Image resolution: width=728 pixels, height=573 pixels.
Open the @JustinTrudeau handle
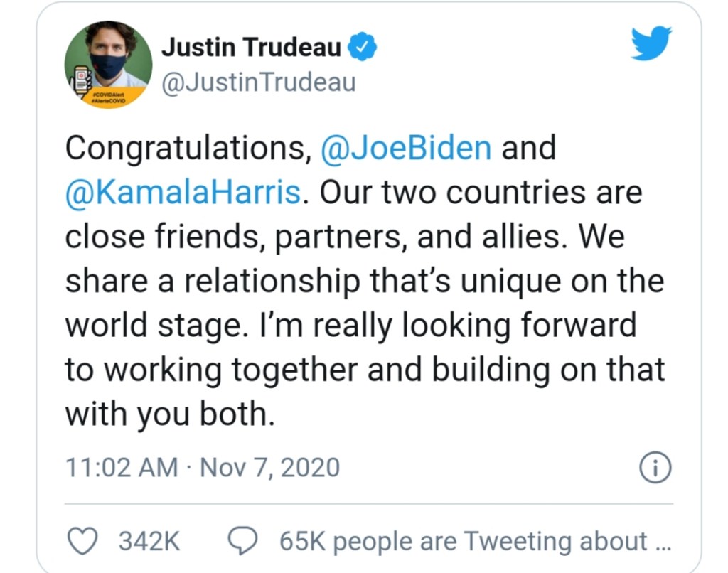pos(259,83)
